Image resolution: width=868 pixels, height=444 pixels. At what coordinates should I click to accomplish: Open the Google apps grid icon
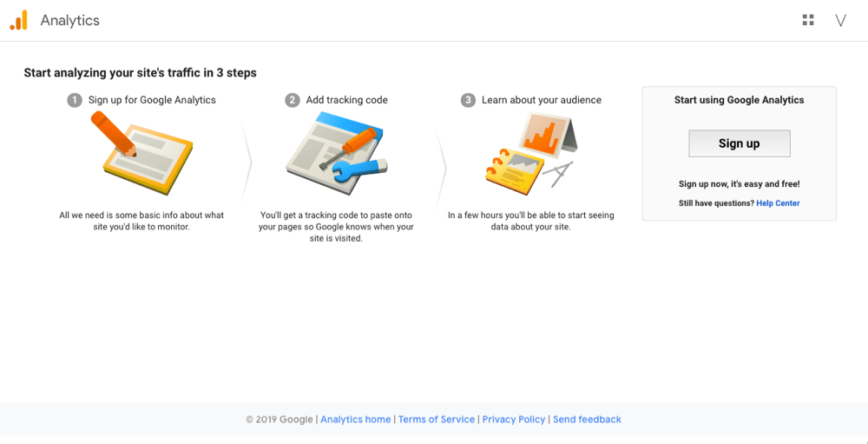pos(808,21)
